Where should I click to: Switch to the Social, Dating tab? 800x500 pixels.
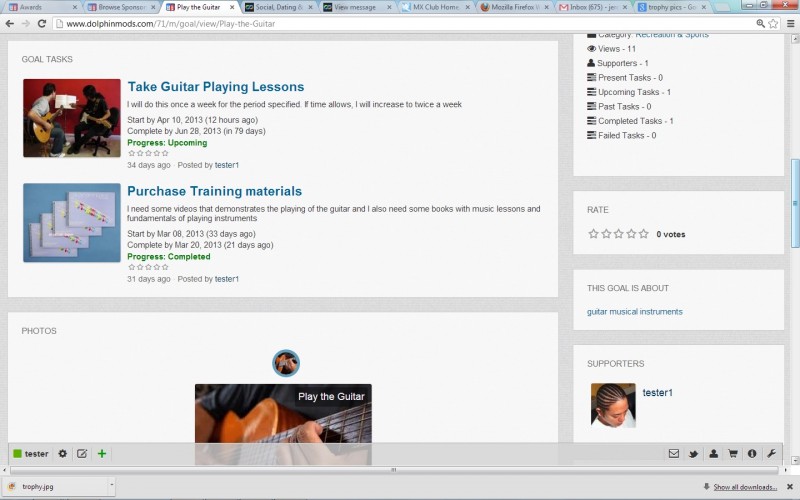coord(278,7)
